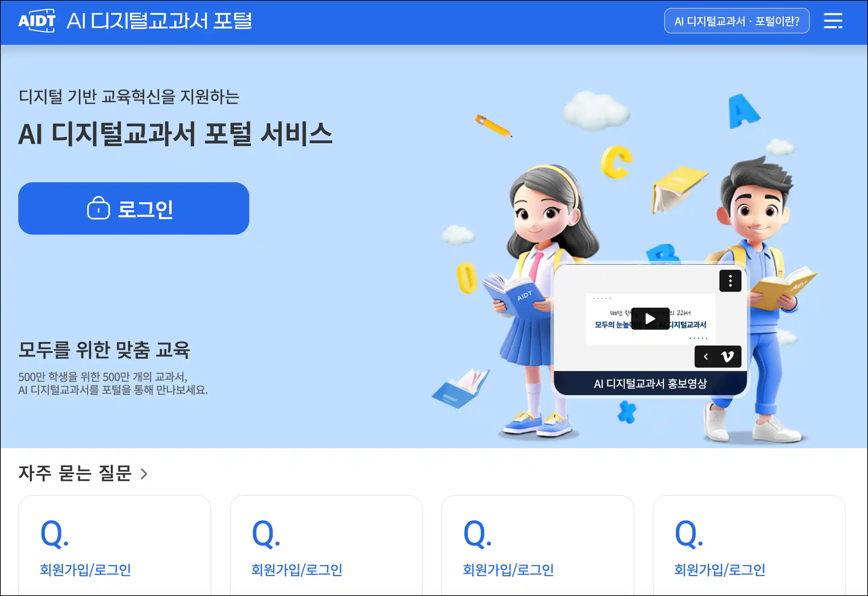
Task: Click the Q. icon in fourth FAQ card
Action: (689, 534)
